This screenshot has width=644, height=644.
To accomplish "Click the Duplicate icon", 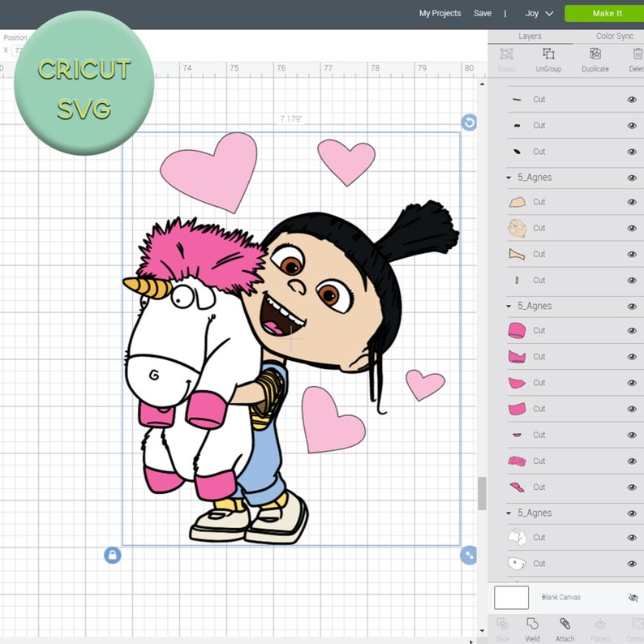I will coord(595,54).
